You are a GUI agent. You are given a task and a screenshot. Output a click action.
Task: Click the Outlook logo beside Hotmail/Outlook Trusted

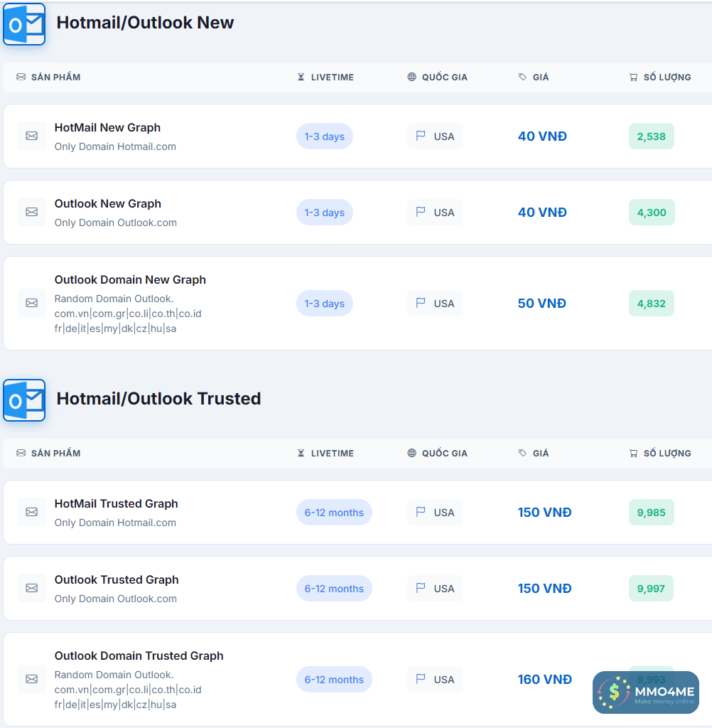point(24,400)
